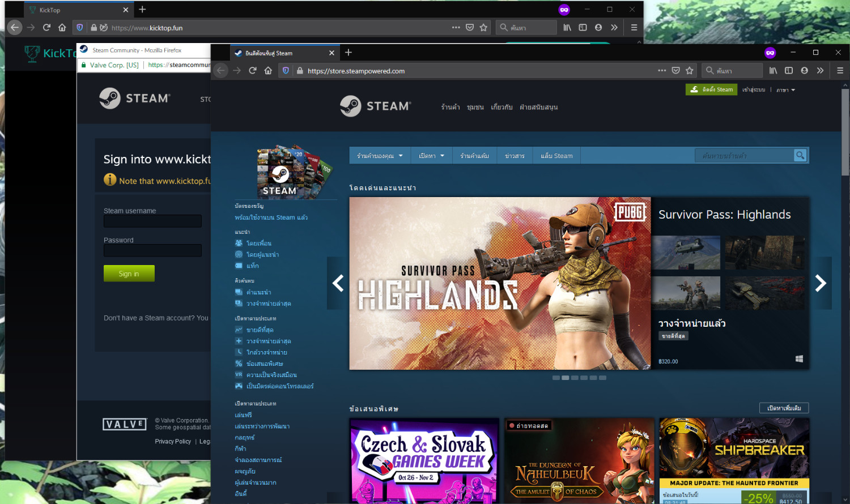850x504 pixels.
Task: Go home in front Steam store window
Action: pos(268,71)
